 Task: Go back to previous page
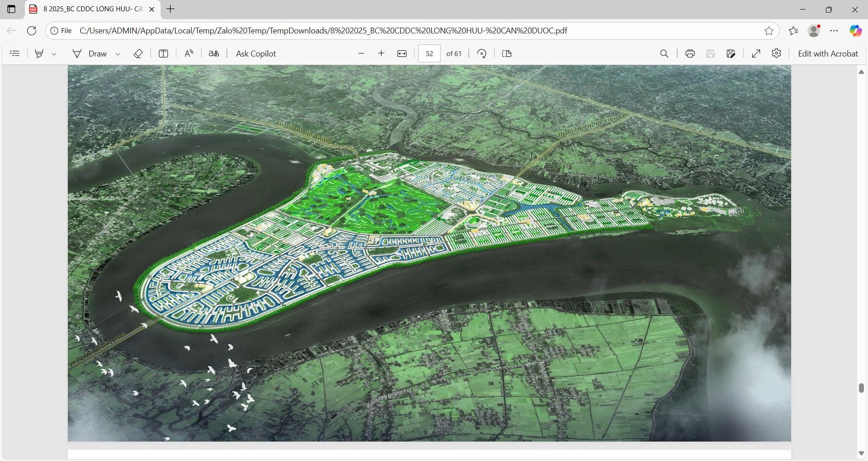point(11,31)
